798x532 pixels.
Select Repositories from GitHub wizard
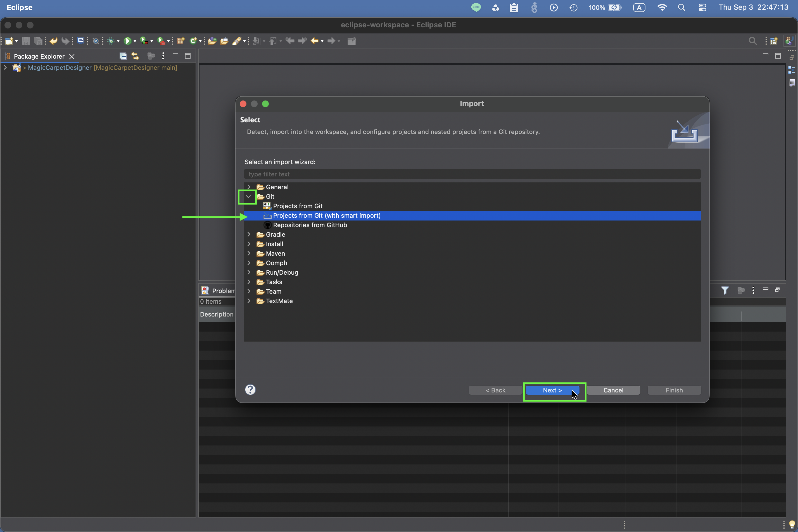pos(310,225)
